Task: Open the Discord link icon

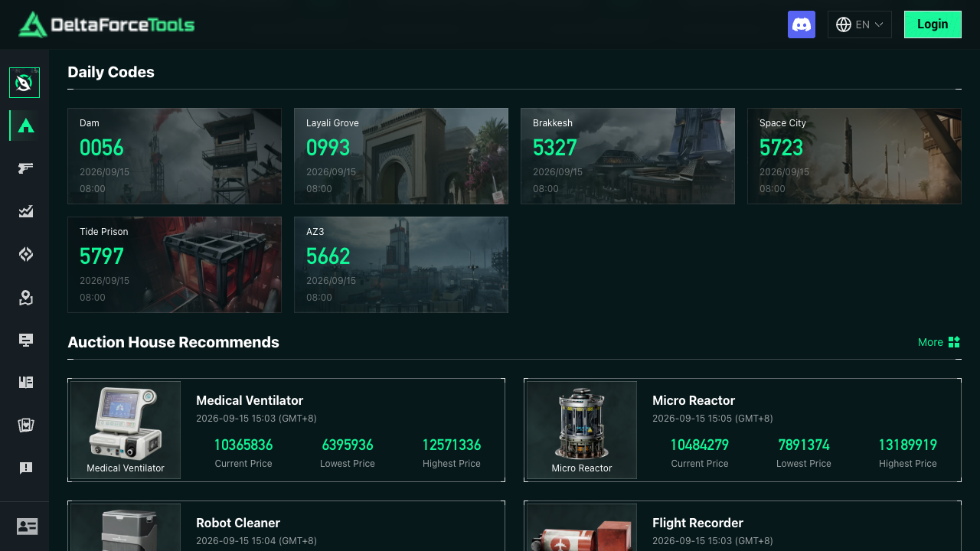Action: point(802,24)
